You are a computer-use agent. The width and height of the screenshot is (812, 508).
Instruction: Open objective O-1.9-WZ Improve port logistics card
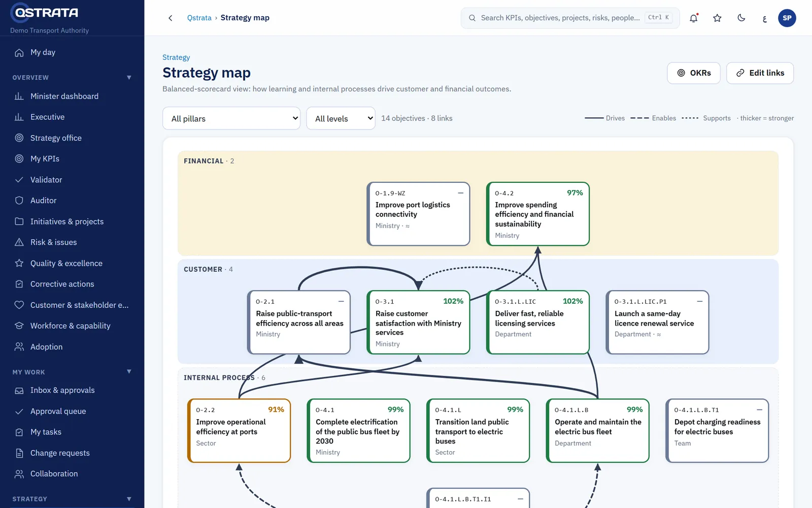pos(418,214)
